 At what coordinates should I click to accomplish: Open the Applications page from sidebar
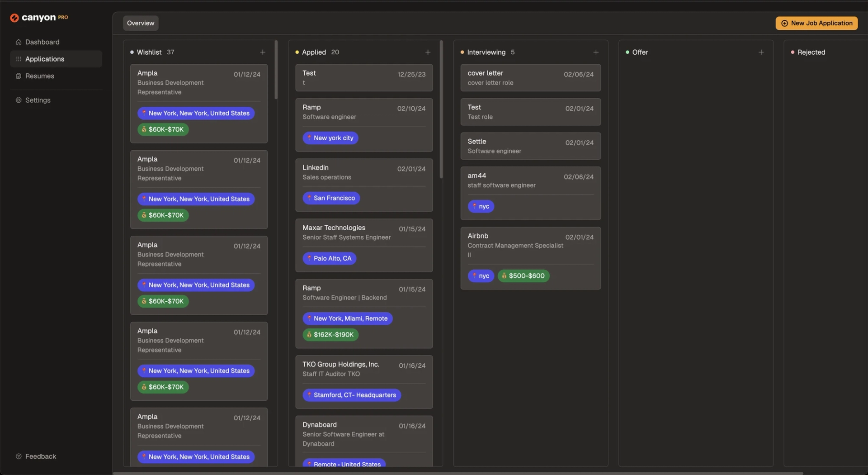click(56, 59)
